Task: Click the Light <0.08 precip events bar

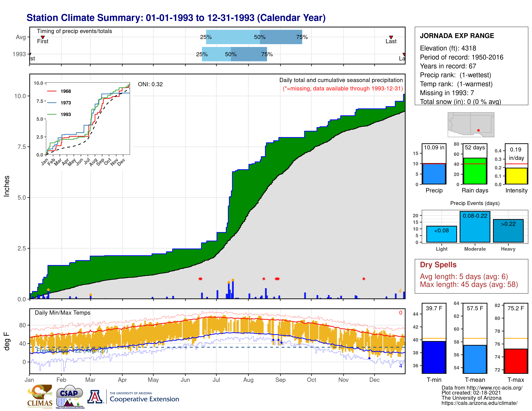Action: click(441, 234)
